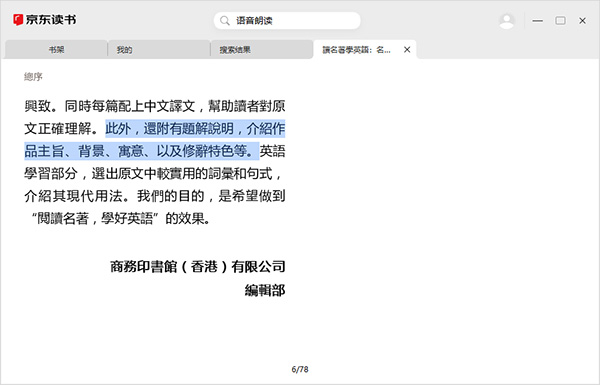Viewport: 600px width, 385px height.
Task: Focus the 语音朗读 search field
Action: [x=287, y=21]
